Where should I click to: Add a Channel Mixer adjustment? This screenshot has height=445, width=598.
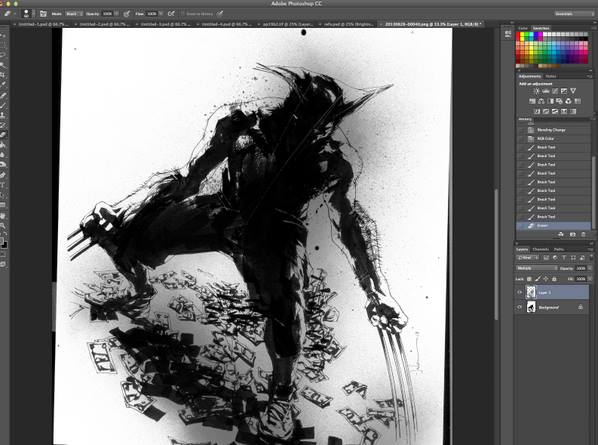point(568,101)
